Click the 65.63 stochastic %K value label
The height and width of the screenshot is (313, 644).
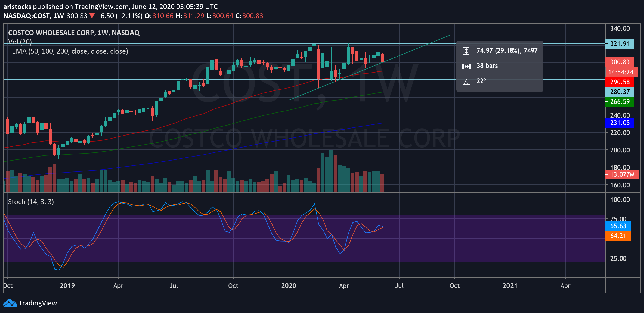[618, 226]
